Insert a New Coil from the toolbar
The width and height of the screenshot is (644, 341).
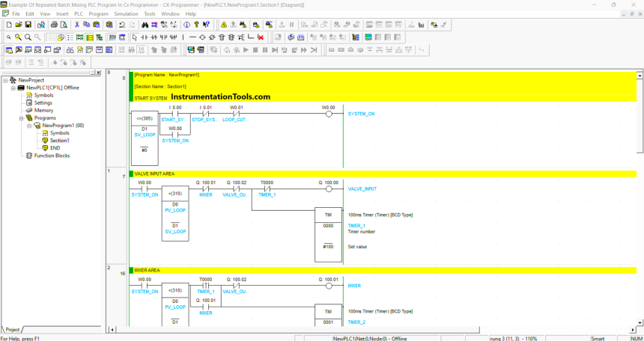[x=202, y=37]
